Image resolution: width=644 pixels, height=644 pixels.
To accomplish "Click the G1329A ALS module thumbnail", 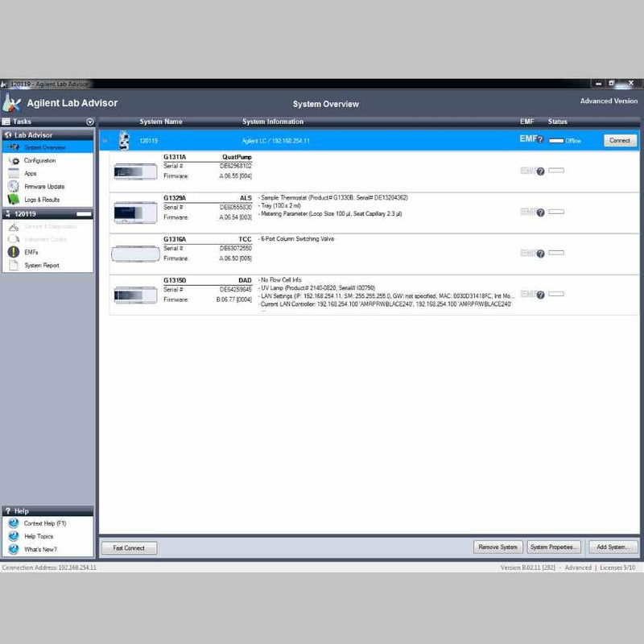I will click(x=135, y=213).
